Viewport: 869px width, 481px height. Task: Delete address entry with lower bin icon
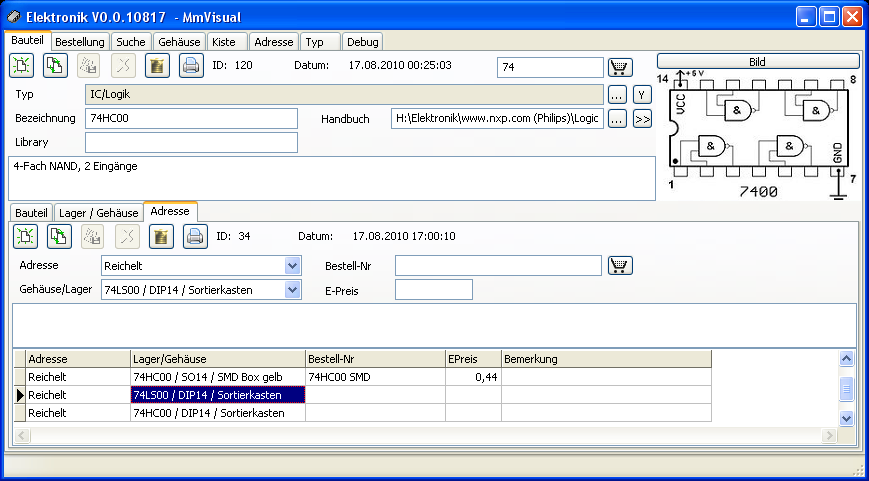coord(161,237)
